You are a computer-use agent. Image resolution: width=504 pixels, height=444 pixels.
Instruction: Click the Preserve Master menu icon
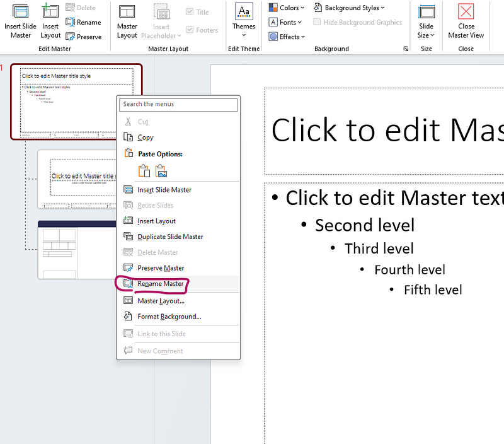[x=129, y=267]
